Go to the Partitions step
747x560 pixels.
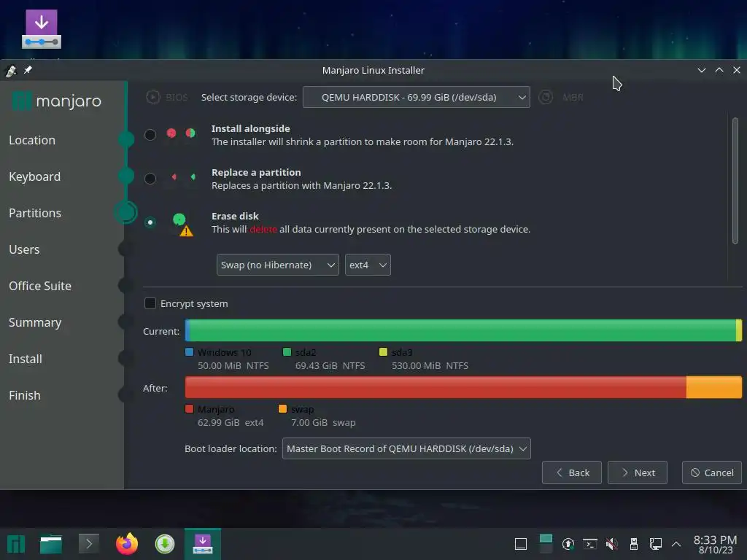(35, 213)
